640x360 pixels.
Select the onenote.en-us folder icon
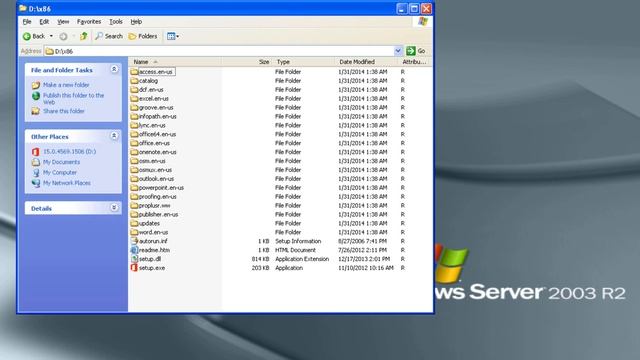[x=134, y=152]
